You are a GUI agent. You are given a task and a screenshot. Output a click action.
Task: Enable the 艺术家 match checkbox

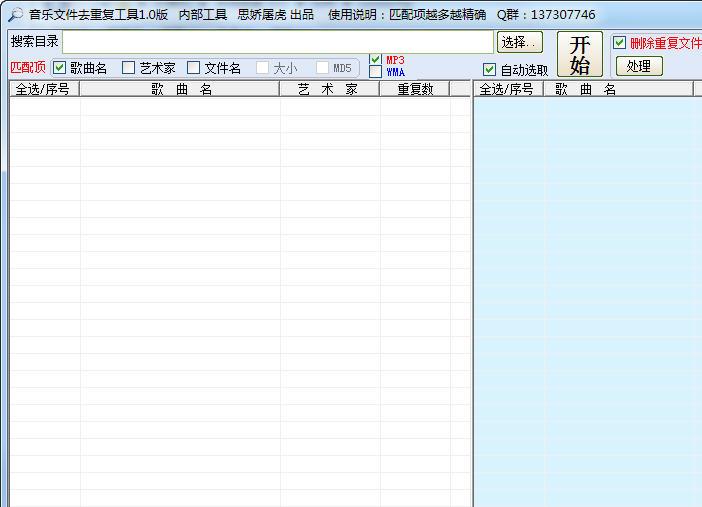coord(129,68)
